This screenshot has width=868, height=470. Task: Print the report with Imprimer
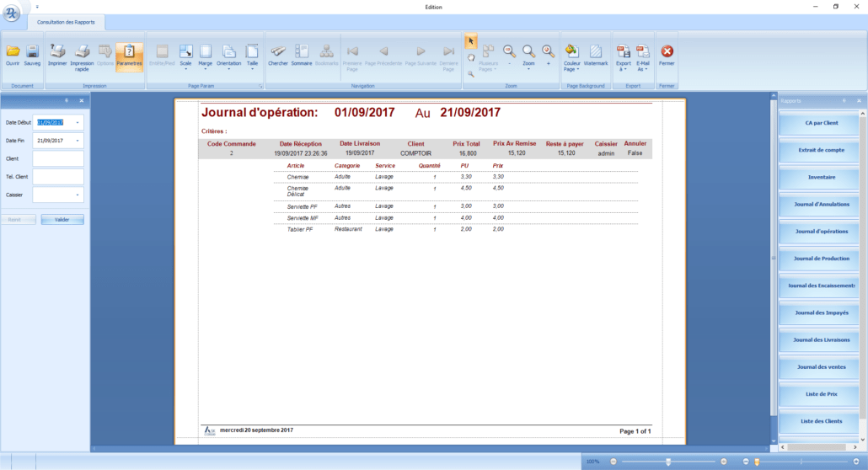point(57,56)
